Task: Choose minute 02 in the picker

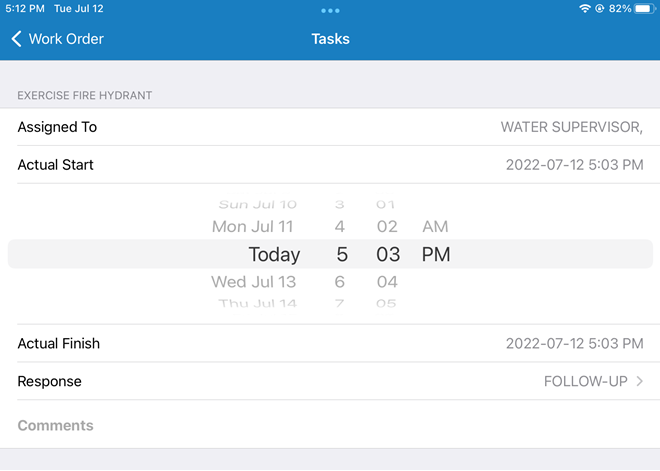Action: click(x=387, y=227)
